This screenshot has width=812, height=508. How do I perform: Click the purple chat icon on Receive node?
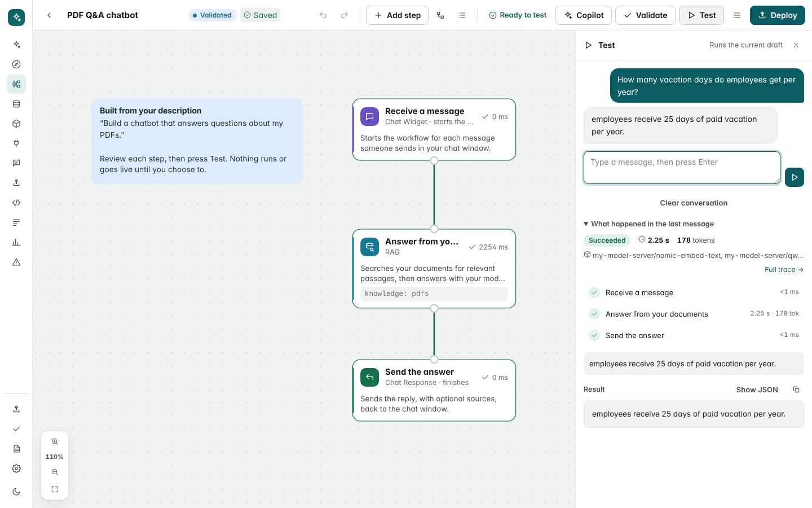coord(369,117)
